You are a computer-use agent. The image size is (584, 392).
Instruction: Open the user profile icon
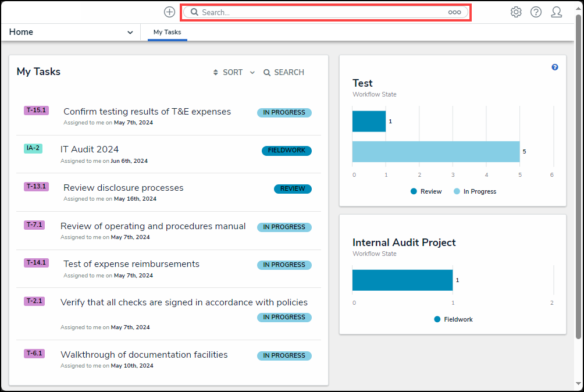tap(556, 12)
